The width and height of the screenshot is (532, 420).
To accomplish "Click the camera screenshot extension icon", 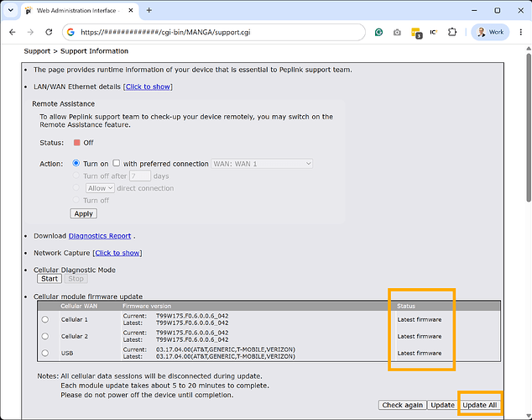I will coord(397,32).
